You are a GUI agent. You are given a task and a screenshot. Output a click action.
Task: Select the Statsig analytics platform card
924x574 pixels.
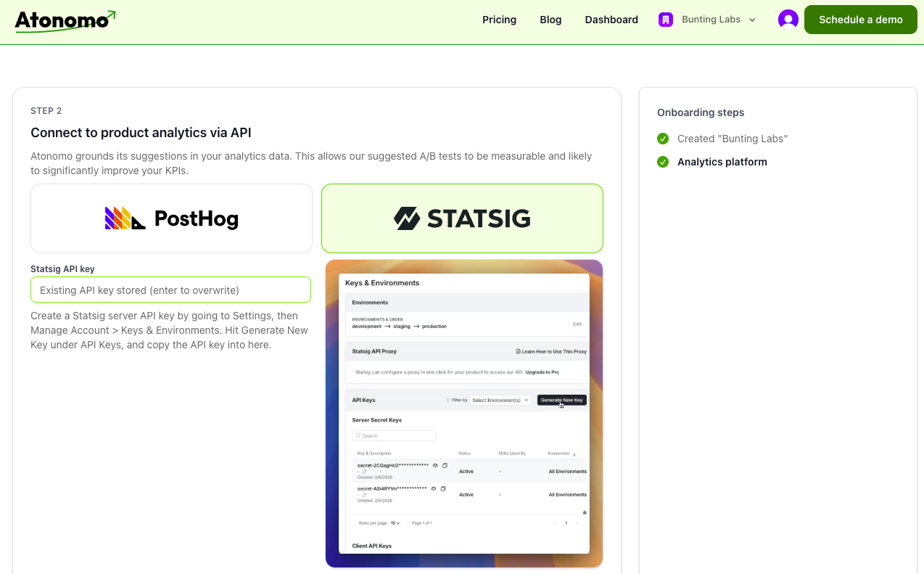tap(462, 218)
